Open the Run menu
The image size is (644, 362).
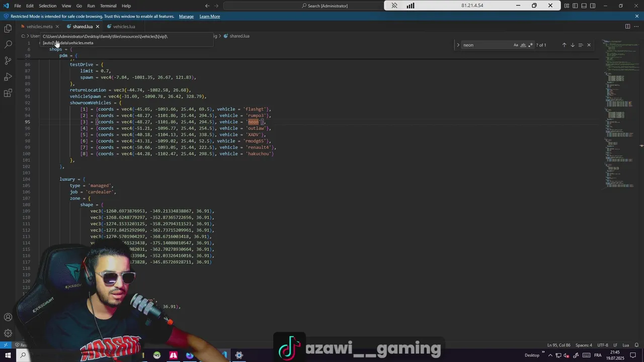pos(91,6)
